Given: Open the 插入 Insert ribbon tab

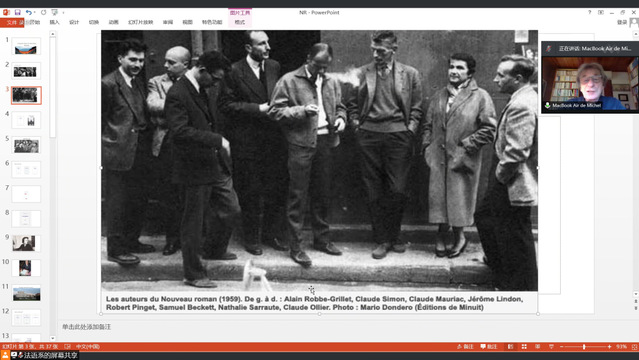Looking at the screenshot, I should tap(55, 22).
